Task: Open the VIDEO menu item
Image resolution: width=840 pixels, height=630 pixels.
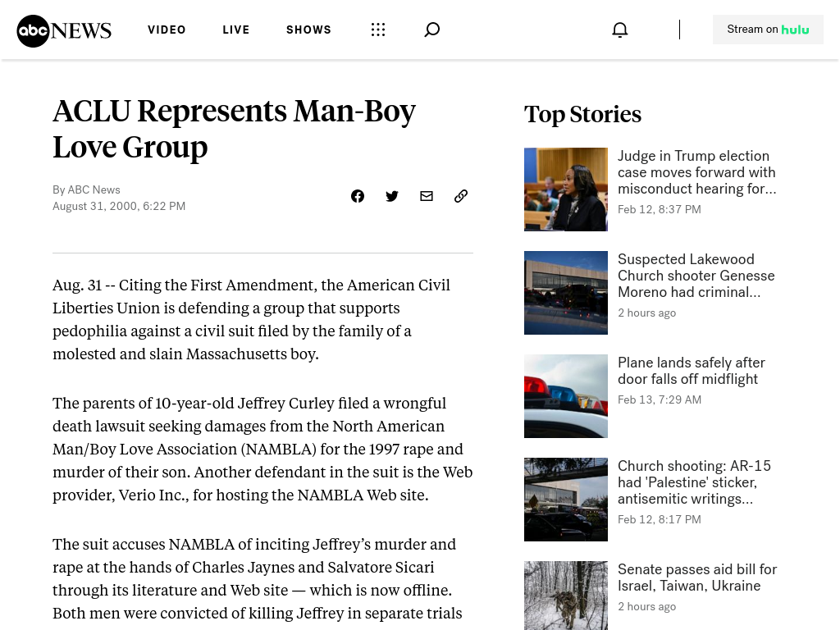Action: click(167, 30)
